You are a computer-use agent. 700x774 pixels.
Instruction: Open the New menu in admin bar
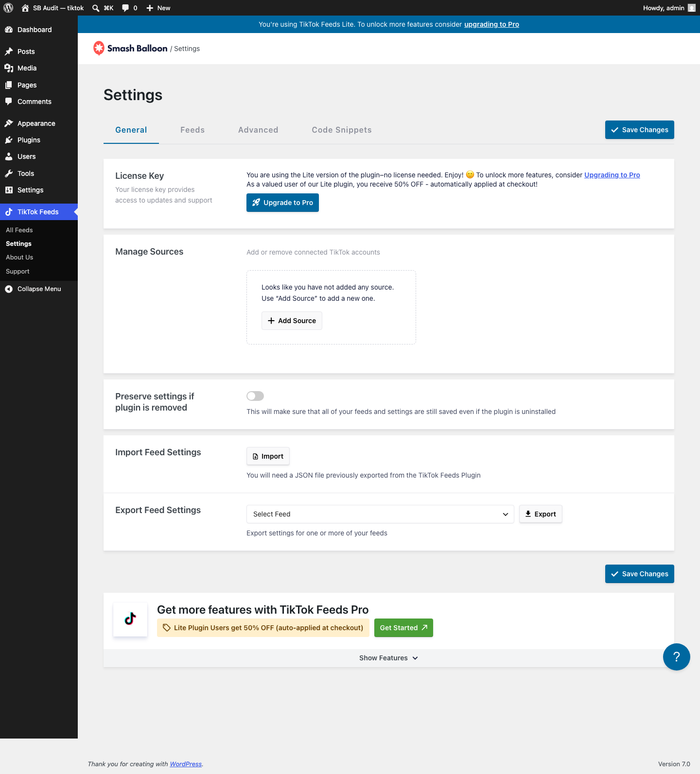click(158, 8)
